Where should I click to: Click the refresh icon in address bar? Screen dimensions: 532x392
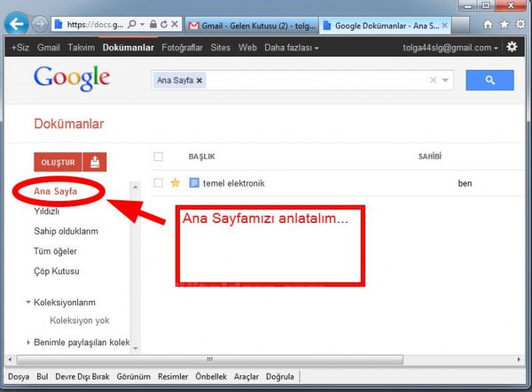coord(164,25)
